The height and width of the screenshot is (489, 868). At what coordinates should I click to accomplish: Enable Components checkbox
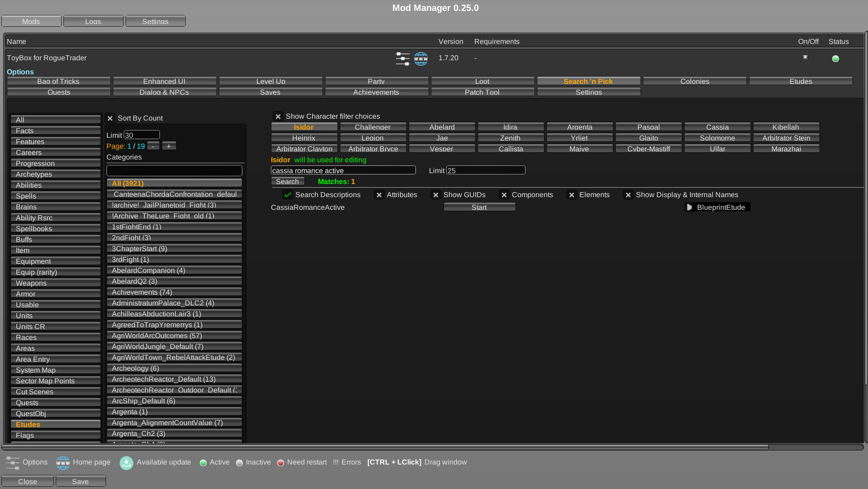point(504,195)
